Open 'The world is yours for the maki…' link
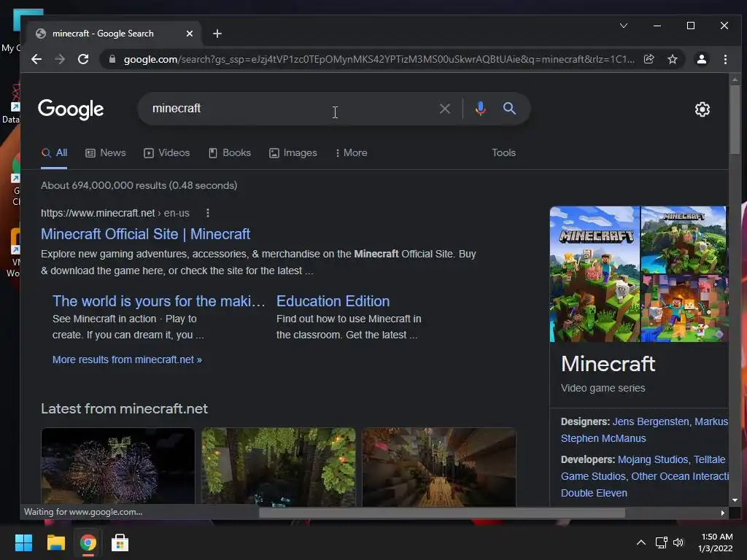The height and width of the screenshot is (560, 747). [x=158, y=301]
